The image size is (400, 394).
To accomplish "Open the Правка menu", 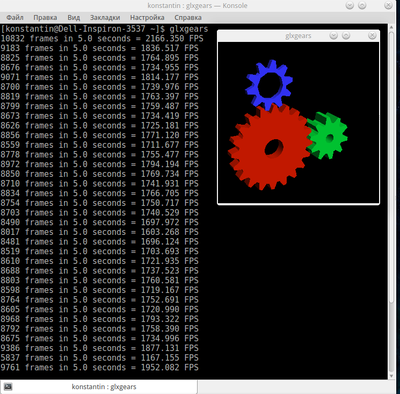I will pos(45,17).
